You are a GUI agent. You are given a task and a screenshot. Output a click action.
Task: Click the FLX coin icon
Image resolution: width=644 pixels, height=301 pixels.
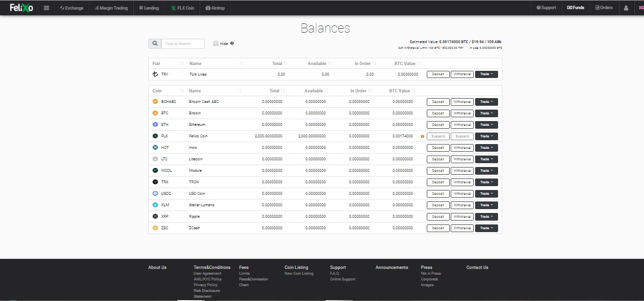155,136
